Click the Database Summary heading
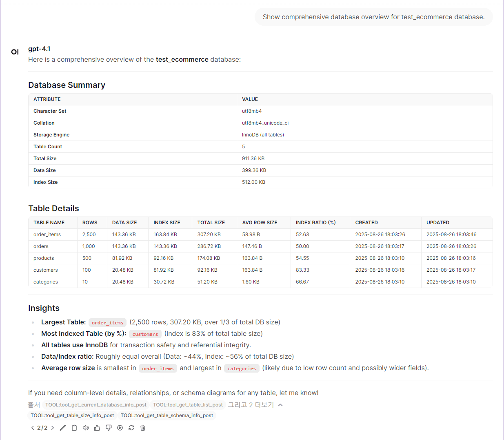This screenshot has width=504, height=440. tap(67, 85)
